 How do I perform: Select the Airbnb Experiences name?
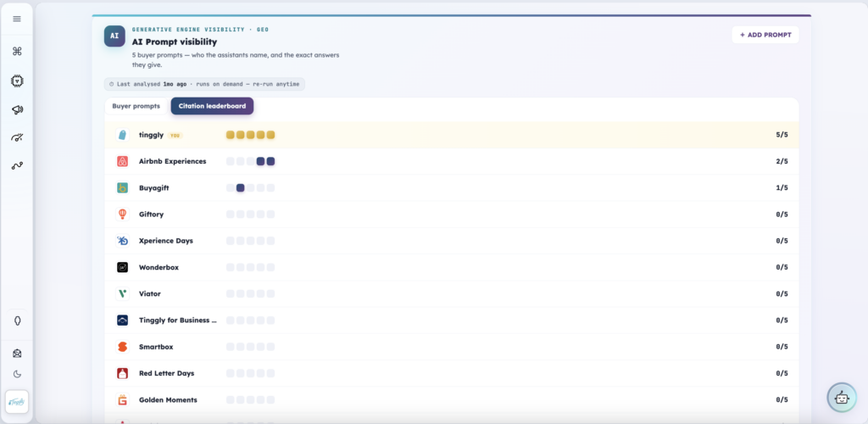[x=172, y=162]
